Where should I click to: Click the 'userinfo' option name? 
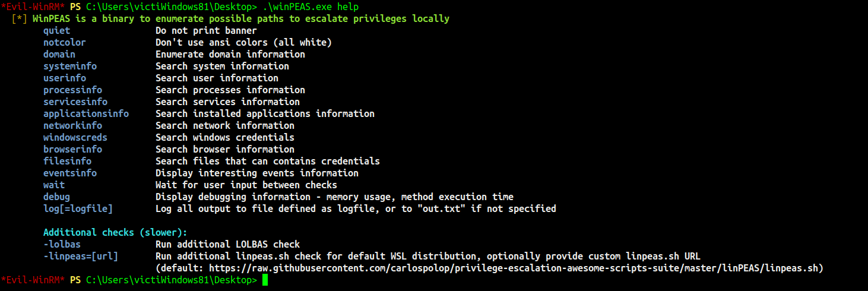[64, 78]
